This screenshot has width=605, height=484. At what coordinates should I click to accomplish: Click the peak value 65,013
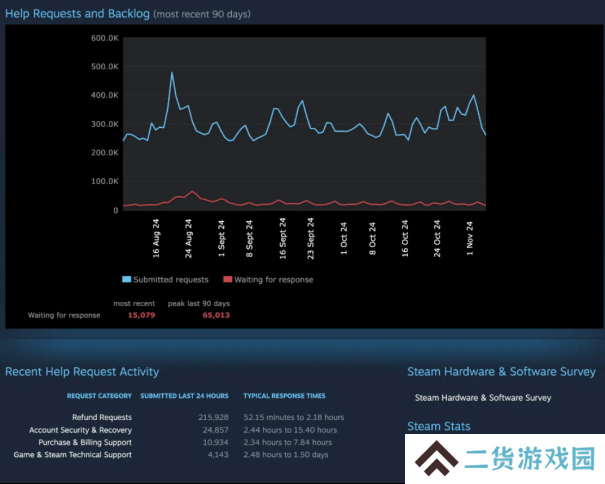[x=216, y=315]
